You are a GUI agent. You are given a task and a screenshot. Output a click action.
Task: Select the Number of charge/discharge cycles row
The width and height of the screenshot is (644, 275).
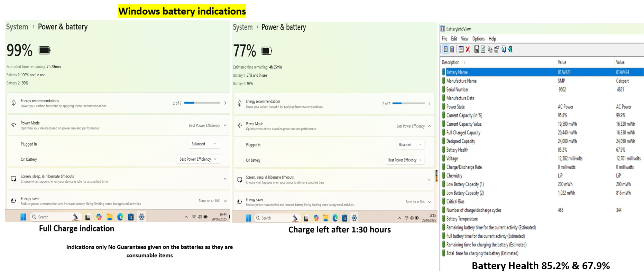coord(542,210)
